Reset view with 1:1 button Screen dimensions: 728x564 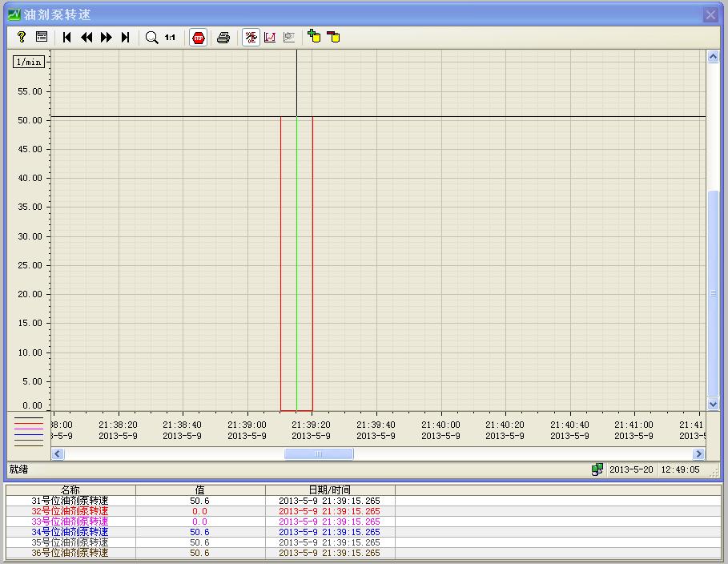point(170,37)
